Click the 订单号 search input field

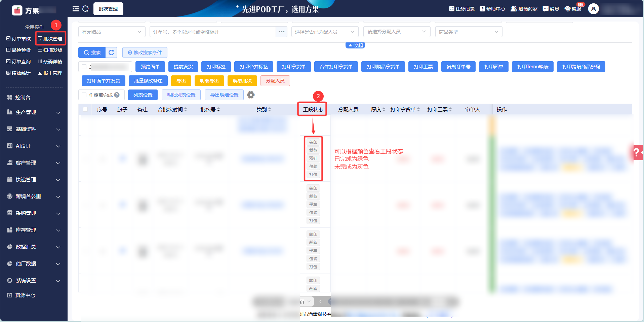point(213,32)
